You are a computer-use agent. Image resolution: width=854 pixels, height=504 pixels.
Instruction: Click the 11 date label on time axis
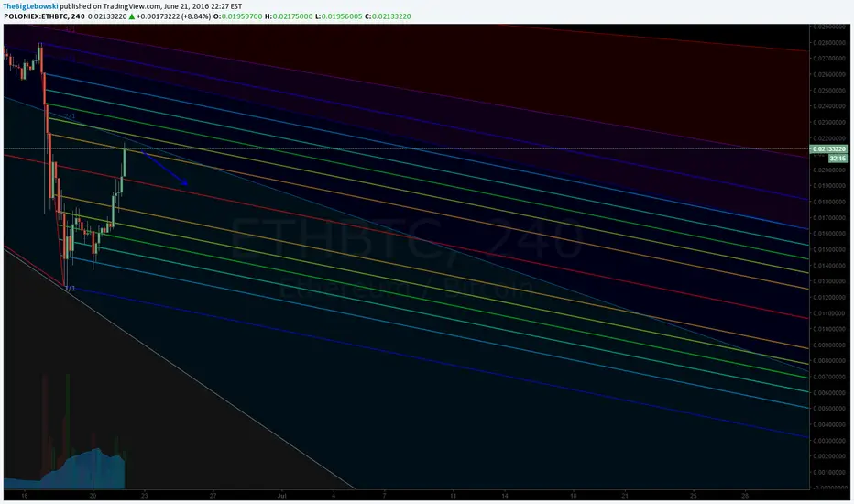pos(454,496)
